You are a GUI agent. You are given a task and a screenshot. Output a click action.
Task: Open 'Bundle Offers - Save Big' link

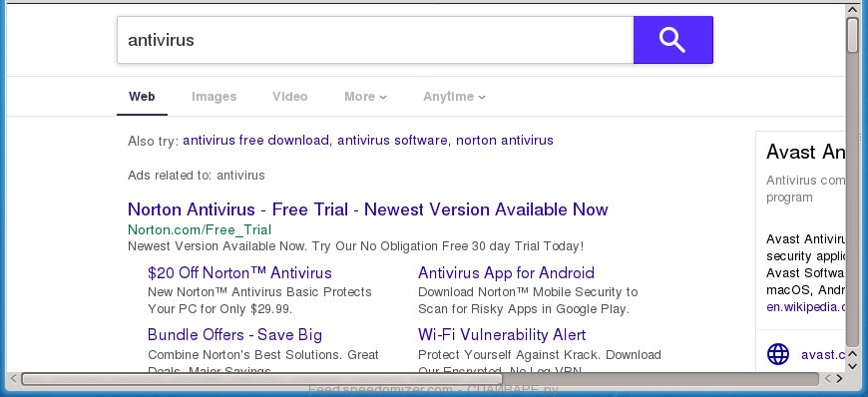234,334
